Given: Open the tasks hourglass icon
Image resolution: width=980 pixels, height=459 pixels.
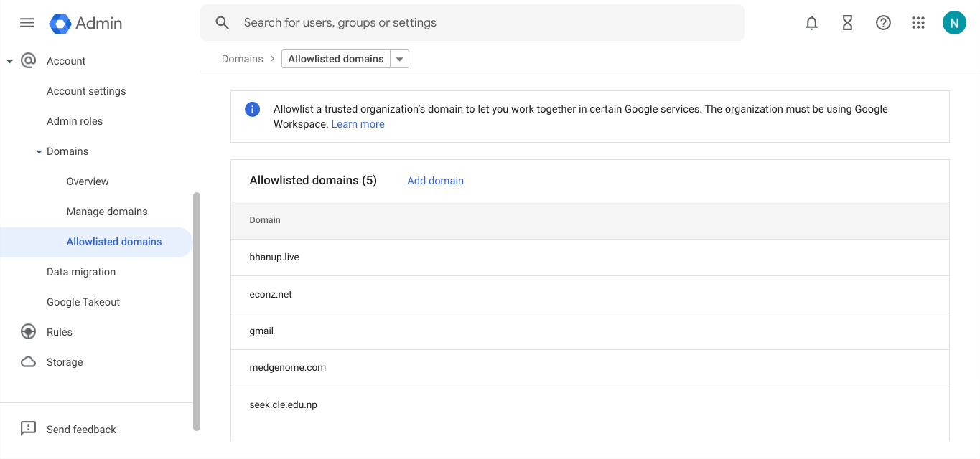Looking at the screenshot, I should click(847, 23).
